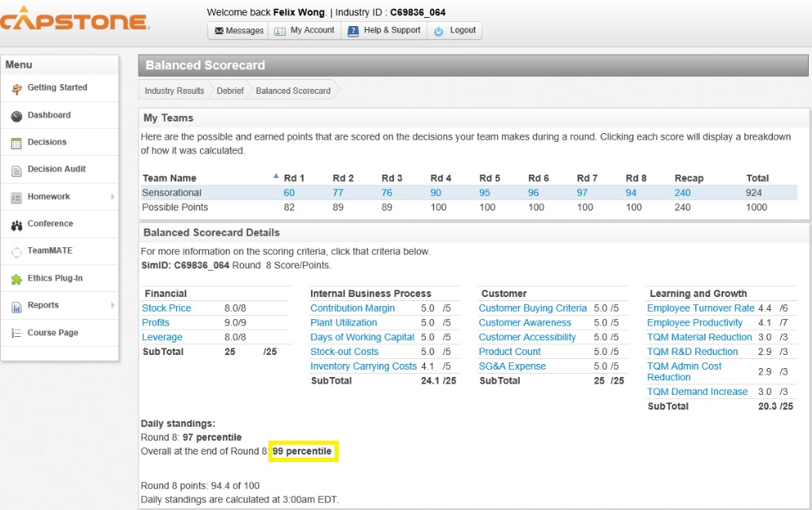
Task: Go to Industry Results breadcrumb
Action: coord(174,91)
